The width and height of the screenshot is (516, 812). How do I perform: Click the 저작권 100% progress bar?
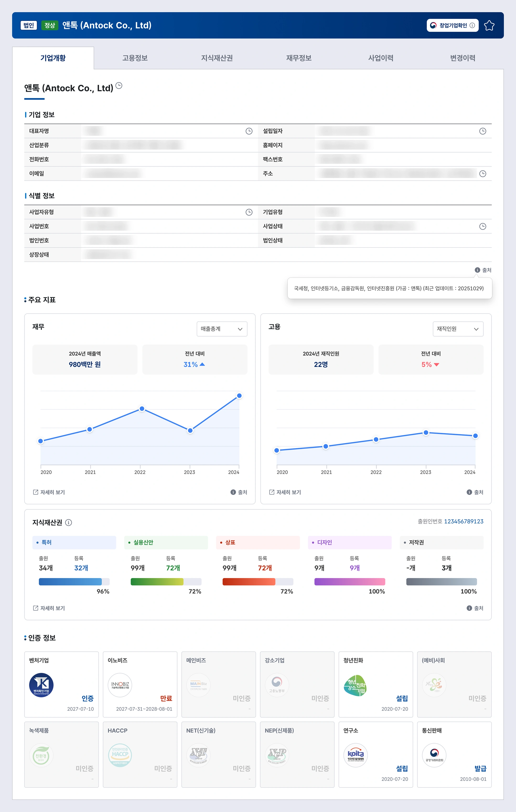tap(441, 582)
